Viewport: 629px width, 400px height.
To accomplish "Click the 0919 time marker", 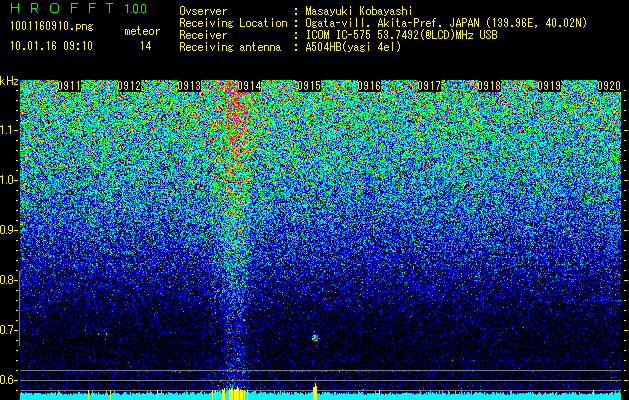I will click(549, 86).
